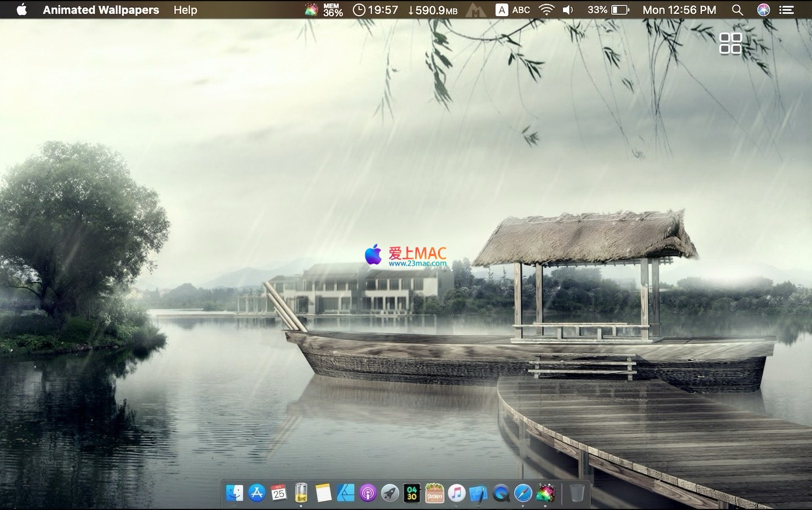The image size is (812, 510).
Task: Click the 590.9MB download status item
Action: pos(433,10)
